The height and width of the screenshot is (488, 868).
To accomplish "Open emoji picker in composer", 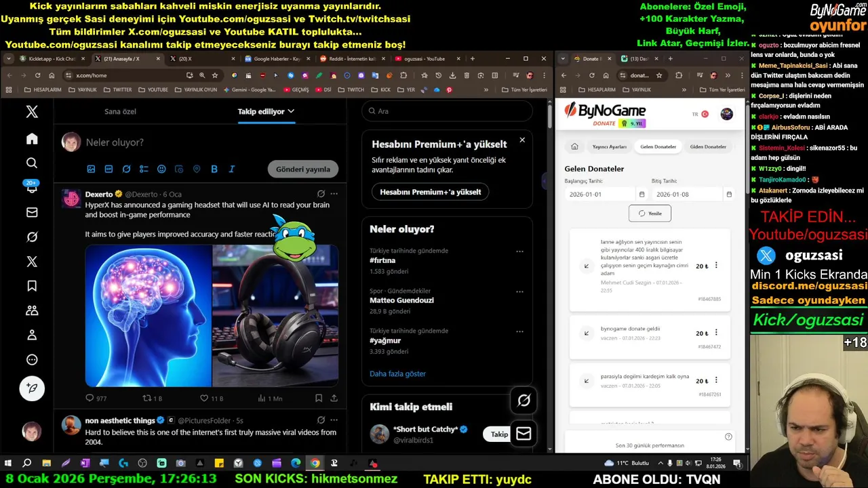I will [161, 169].
